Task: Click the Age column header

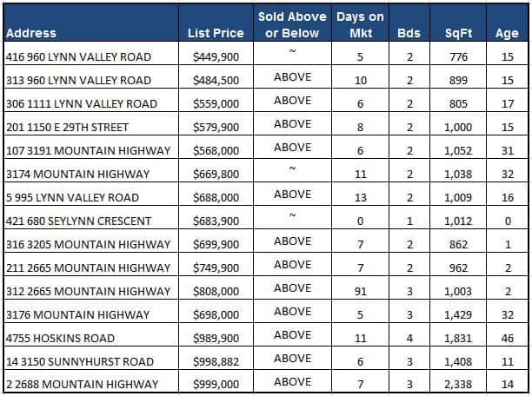Action: click(509, 33)
